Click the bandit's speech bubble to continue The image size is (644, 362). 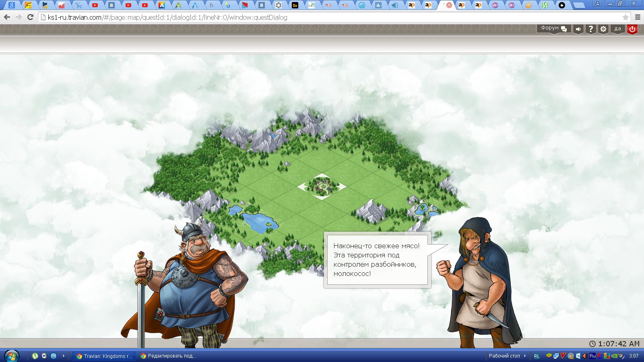point(377,260)
